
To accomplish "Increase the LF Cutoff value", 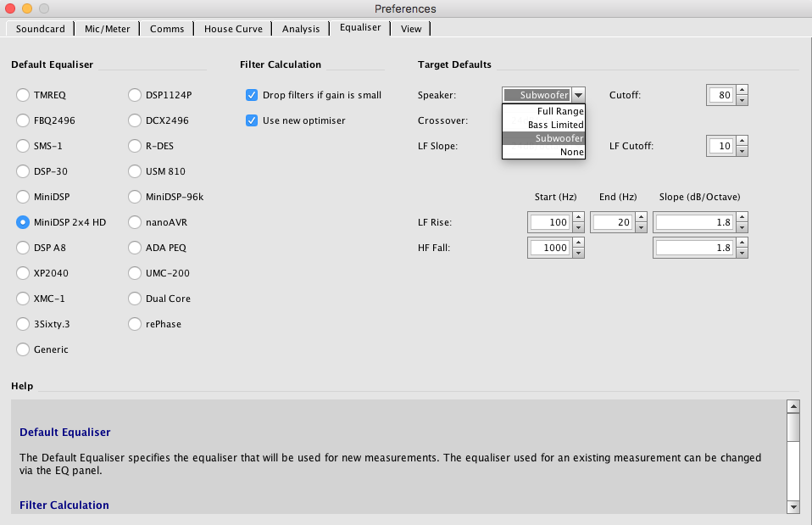I will click(742, 141).
